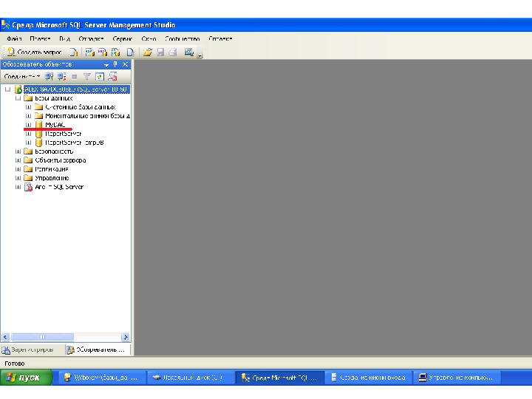Collapse the server root node
Screen dimensions: 532x399
[7, 89]
